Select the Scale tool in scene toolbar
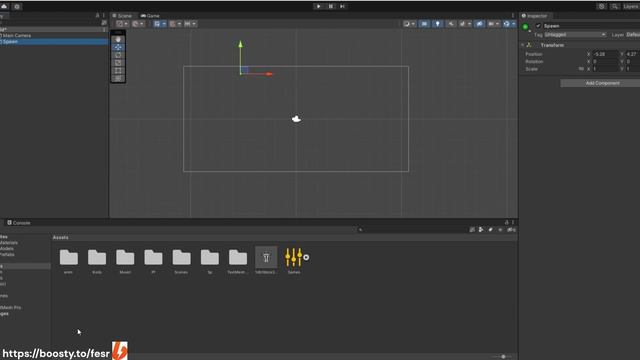640x360 pixels. coord(118,62)
